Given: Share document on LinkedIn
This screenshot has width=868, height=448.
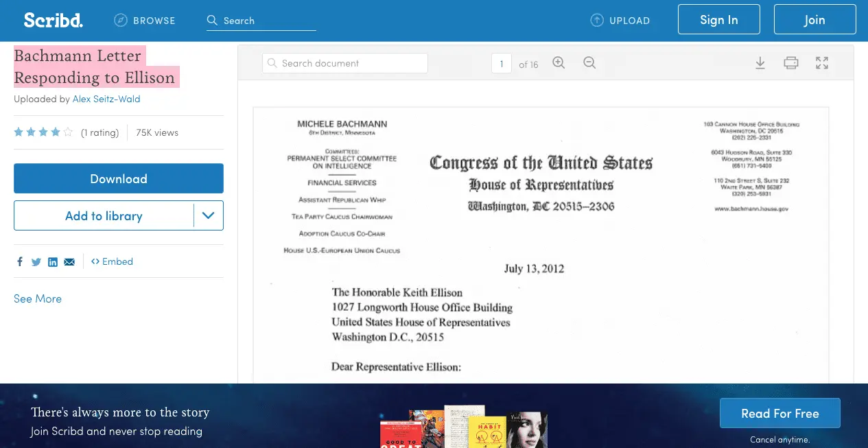Looking at the screenshot, I should pos(53,261).
